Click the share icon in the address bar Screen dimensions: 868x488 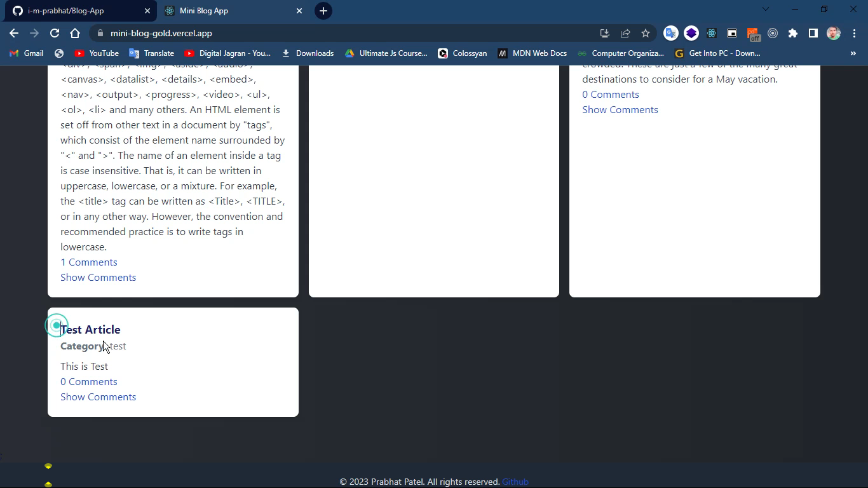click(x=625, y=33)
